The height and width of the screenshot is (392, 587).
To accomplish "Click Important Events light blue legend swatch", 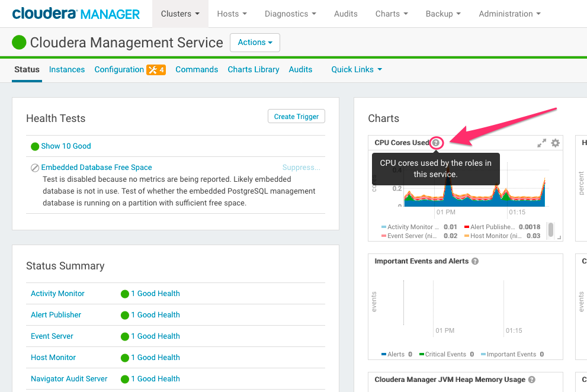I will tap(483, 354).
